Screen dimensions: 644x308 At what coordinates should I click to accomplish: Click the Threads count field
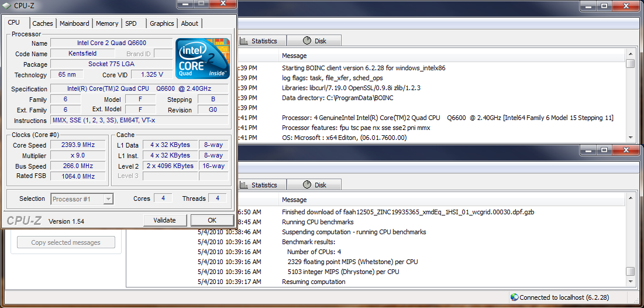[218, 198]
